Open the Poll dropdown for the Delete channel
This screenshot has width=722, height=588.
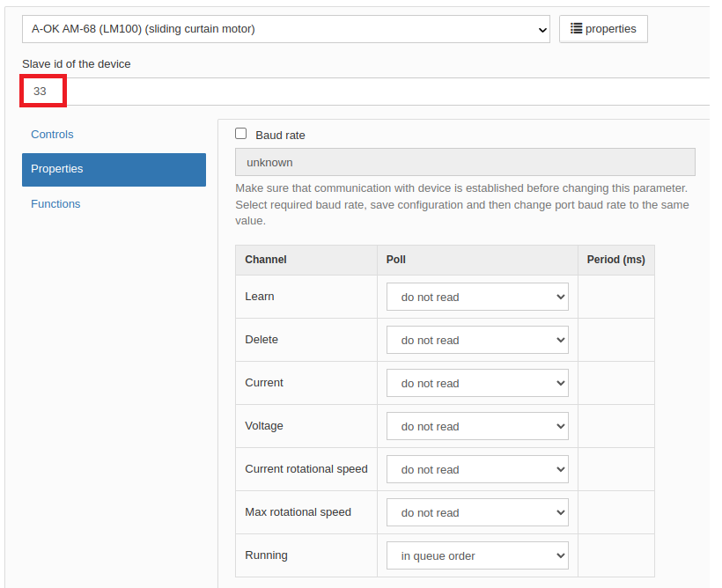pos(477,341)
